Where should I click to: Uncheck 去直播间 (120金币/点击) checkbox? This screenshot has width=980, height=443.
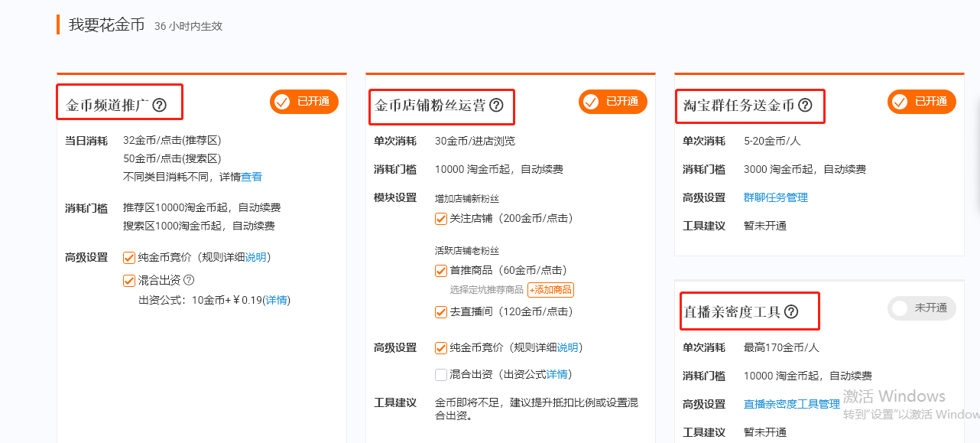[x=441, y=312]
